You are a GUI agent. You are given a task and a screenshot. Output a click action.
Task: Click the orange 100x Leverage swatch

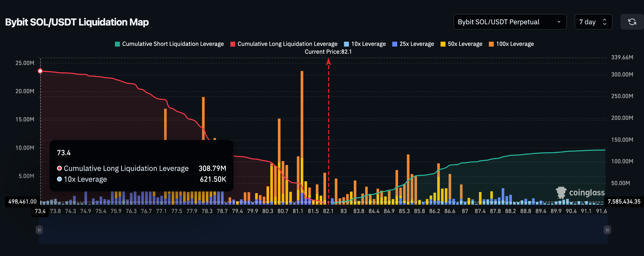point(491,44)
